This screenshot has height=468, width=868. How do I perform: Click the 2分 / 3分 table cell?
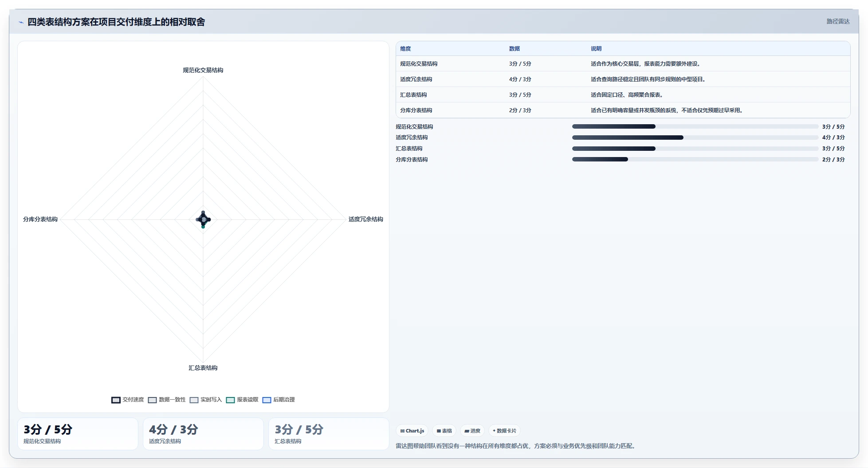520,110
